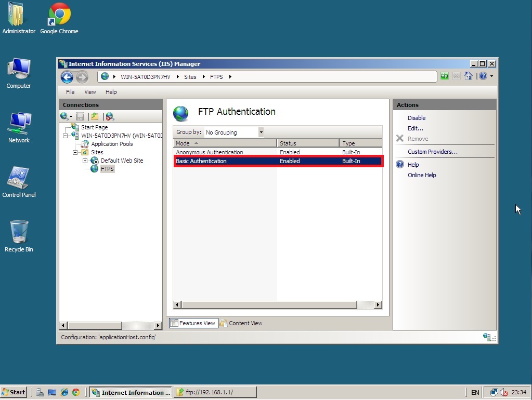The width and height of the screenshot is (532, 400).
Task: Expand breadcrumb arrow after WIN-5AT0D3PN7HV
Action: 177,76
